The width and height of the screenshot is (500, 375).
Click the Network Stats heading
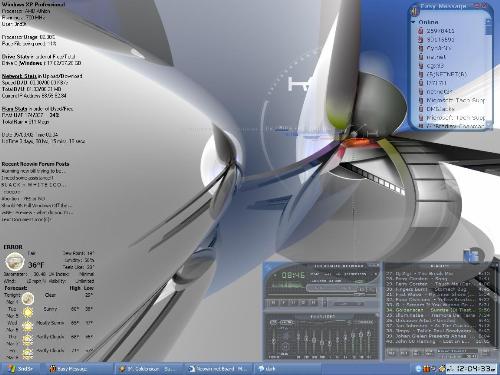coord(19,76)
